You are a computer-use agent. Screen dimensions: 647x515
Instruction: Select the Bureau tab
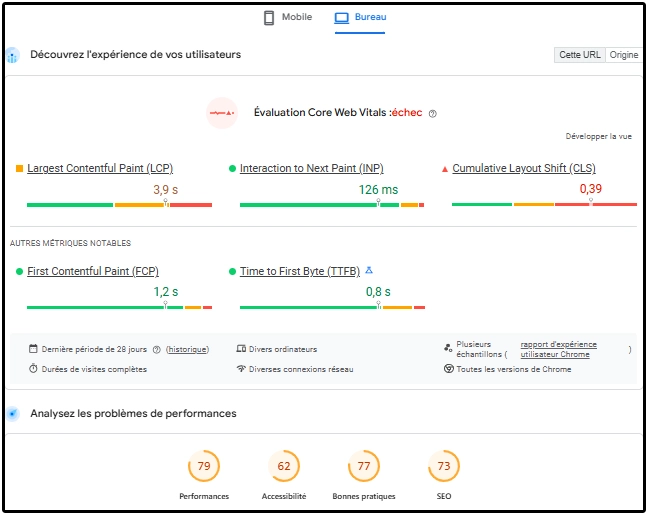[x=359, y=18]
